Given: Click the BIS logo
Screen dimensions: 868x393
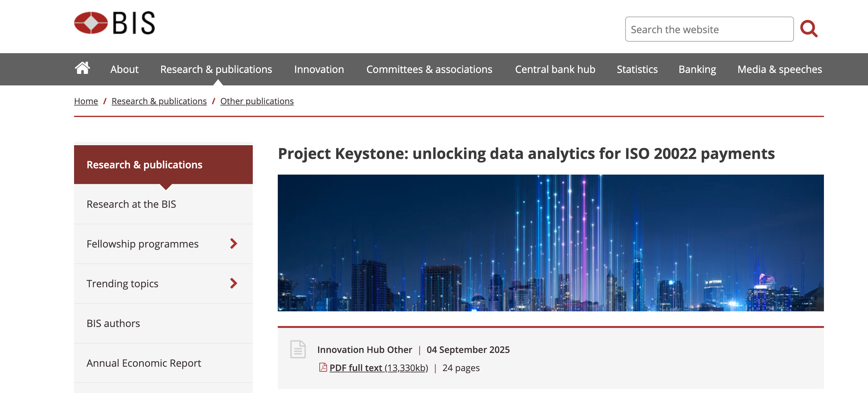Looking at the screenshot, I should [x=114, y=23].
